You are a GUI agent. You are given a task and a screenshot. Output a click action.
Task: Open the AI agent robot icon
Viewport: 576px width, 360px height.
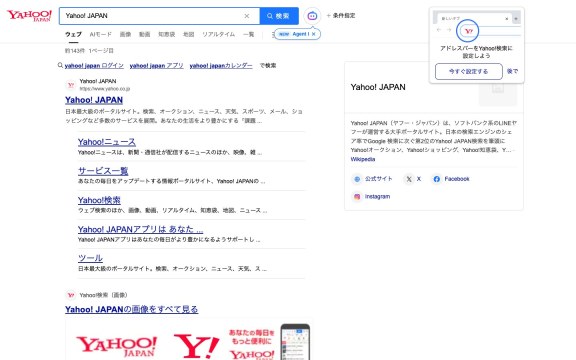(x=312, y=16)
